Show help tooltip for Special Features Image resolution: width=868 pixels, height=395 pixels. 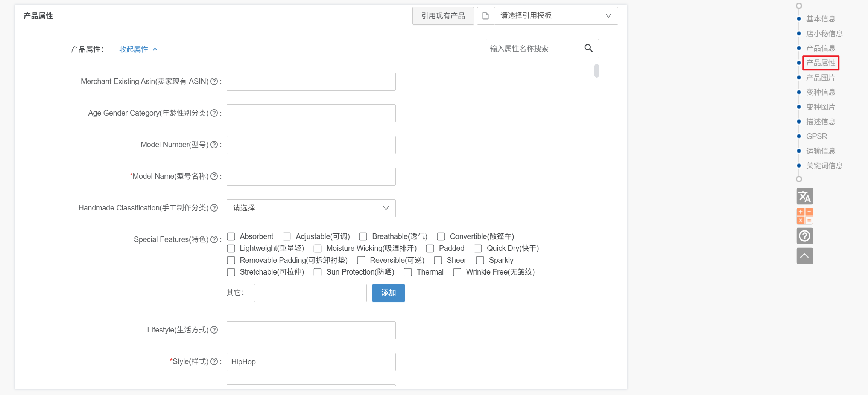click(214, 239)
